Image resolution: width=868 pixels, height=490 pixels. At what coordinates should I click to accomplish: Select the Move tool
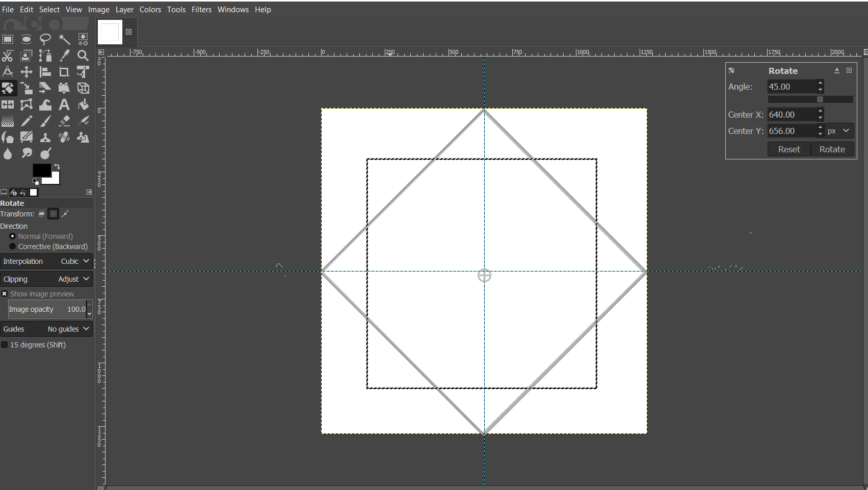pyautogui.click(x=27, y=72)
